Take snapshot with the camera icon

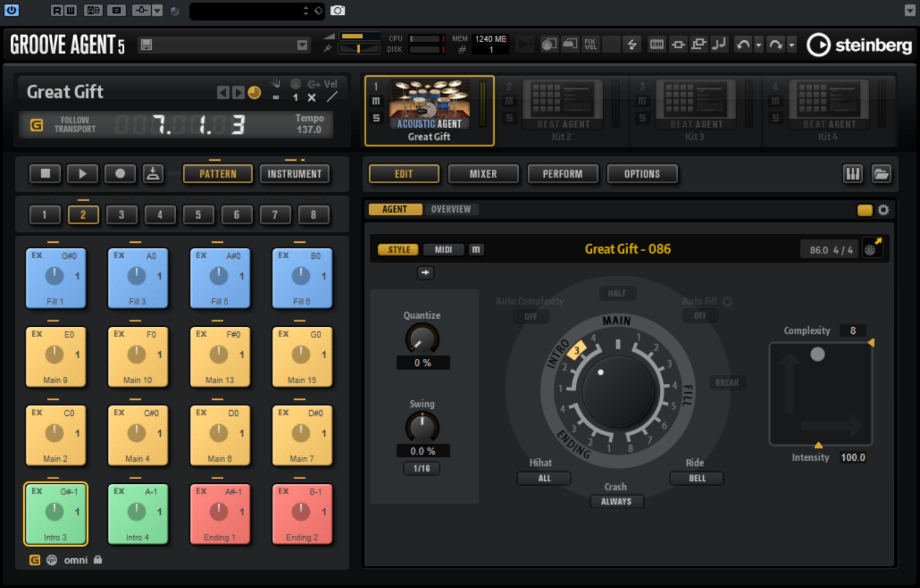coord(338,11)
